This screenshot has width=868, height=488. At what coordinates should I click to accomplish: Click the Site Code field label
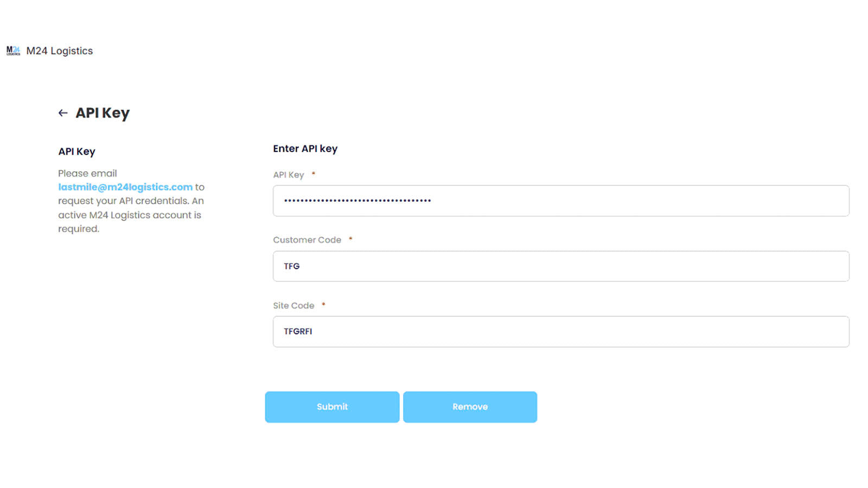(x=293, y=305)
